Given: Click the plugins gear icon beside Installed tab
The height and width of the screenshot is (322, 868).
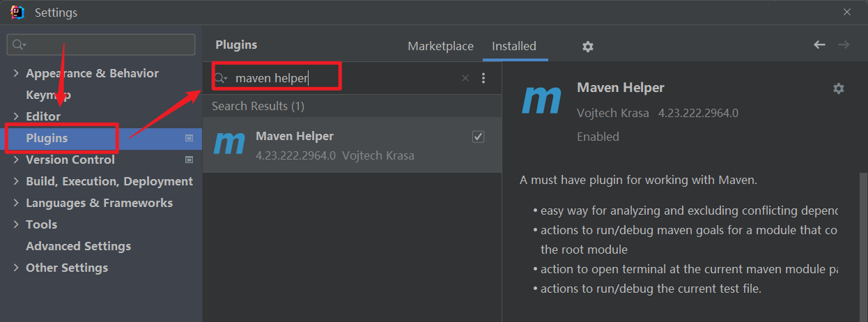Looking at the screenshot, I should tap(588, 47).
